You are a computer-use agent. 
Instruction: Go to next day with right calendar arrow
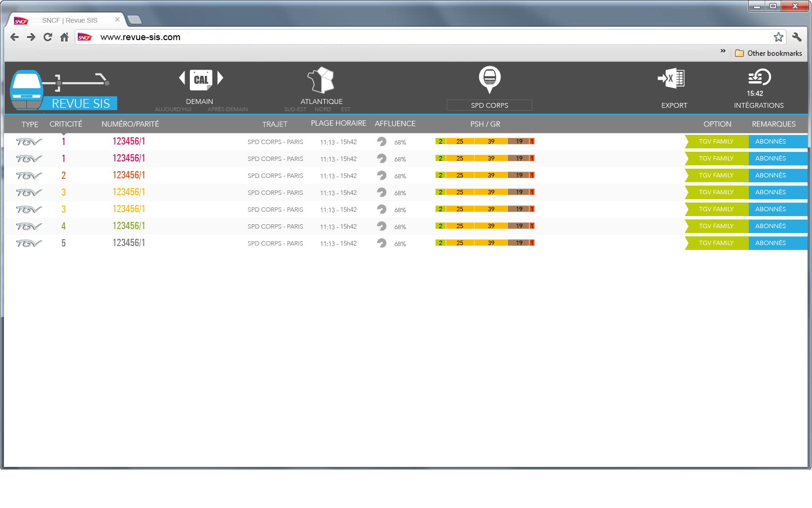pos(220,78)
